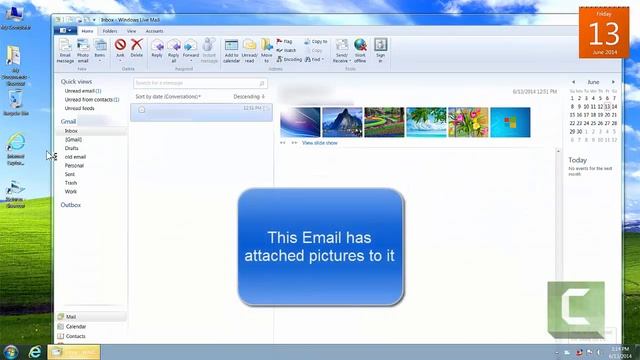Open the tropical beach attached photo
This screenshot has width=640, height=360.
[426, 122]
